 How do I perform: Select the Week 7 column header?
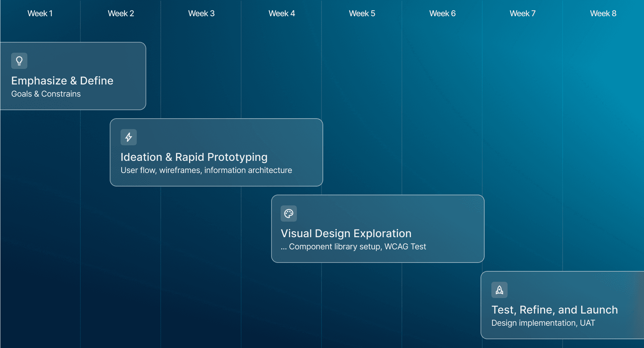(523, 14)
